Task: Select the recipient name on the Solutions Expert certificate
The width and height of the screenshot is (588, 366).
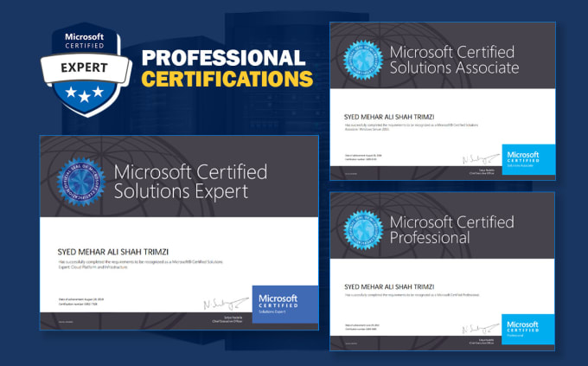Action: 113,252
